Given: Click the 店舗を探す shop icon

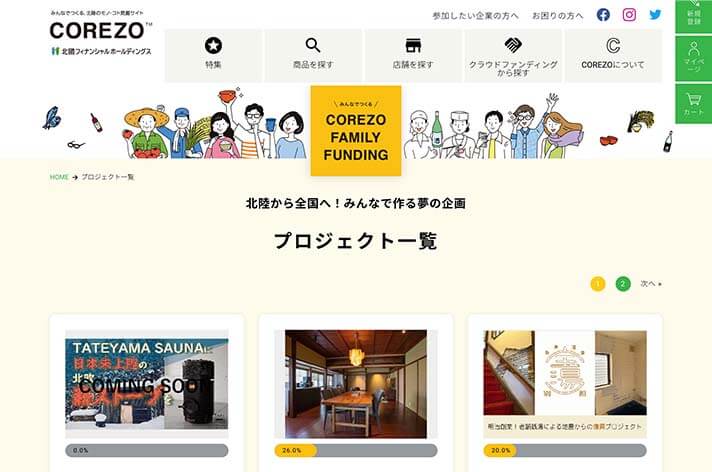Looking at the screenshot, I should tap(413, 45).
